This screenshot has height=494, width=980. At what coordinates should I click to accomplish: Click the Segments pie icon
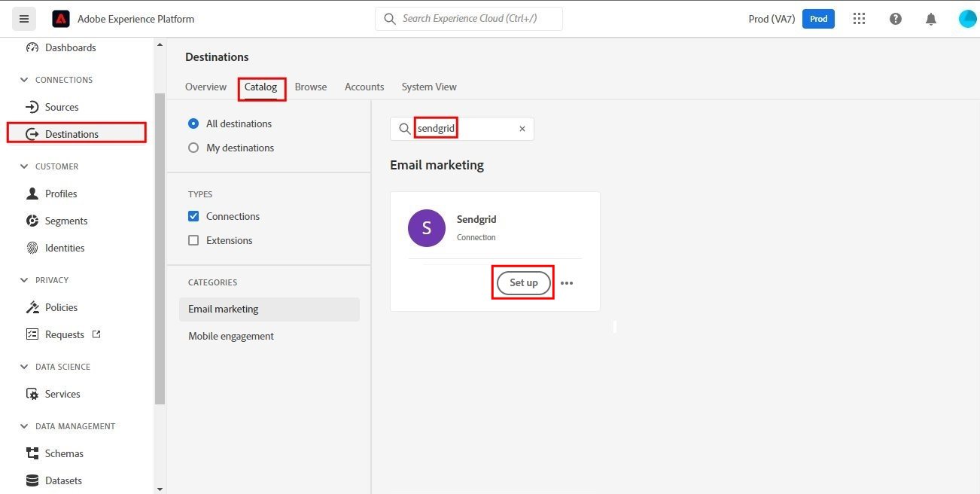32,221
